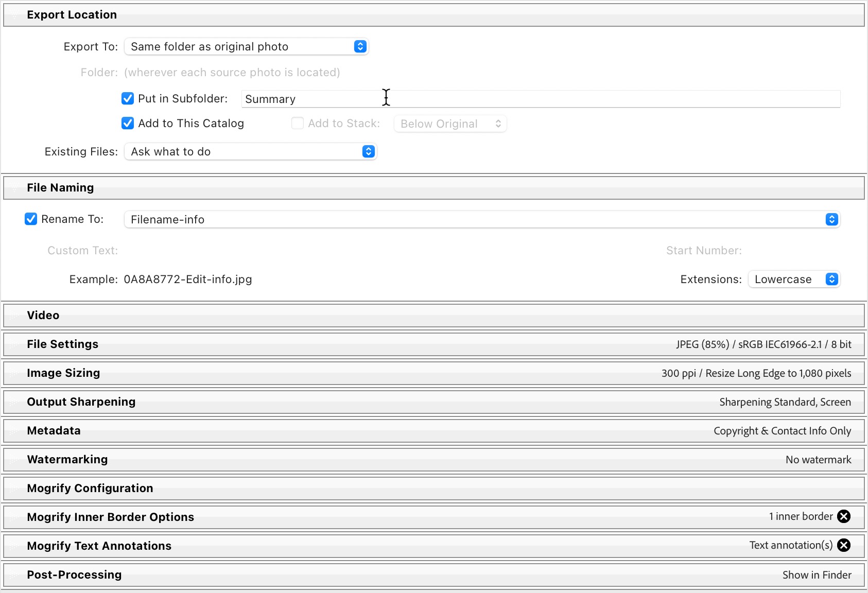Expand the Watermarking section

[67, 460]
